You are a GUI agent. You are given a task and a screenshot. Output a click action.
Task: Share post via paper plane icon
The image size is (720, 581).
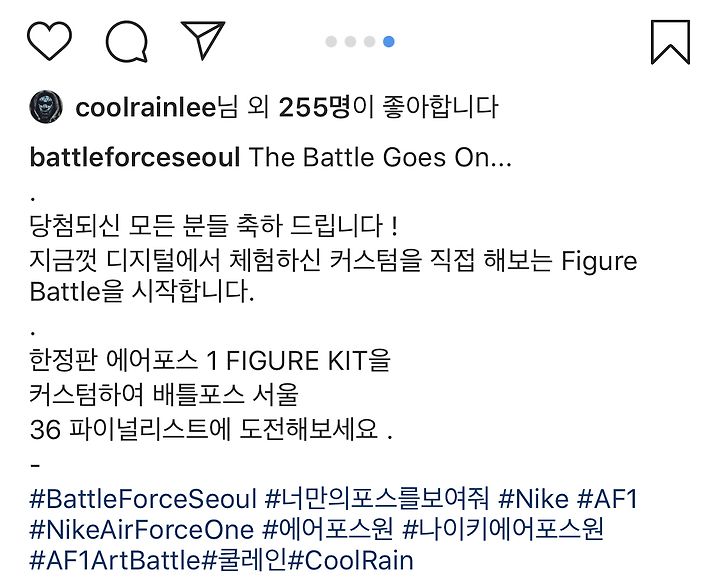click(202, 39)
